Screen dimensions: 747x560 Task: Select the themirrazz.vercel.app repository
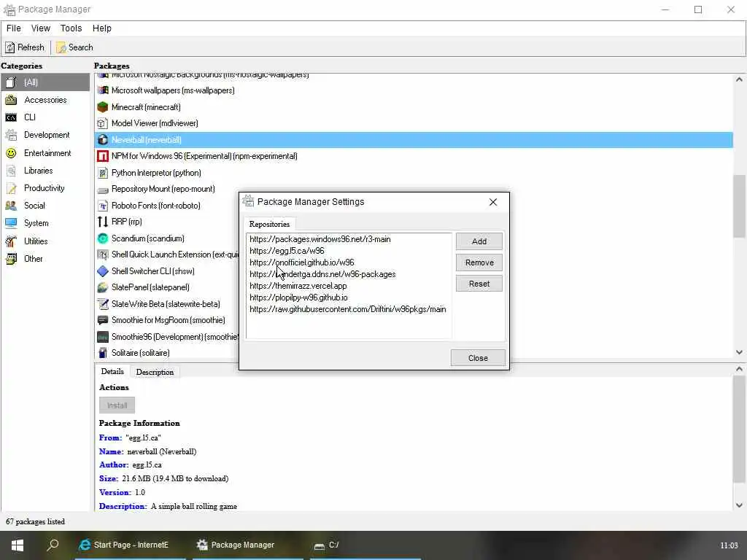[349, 286]
